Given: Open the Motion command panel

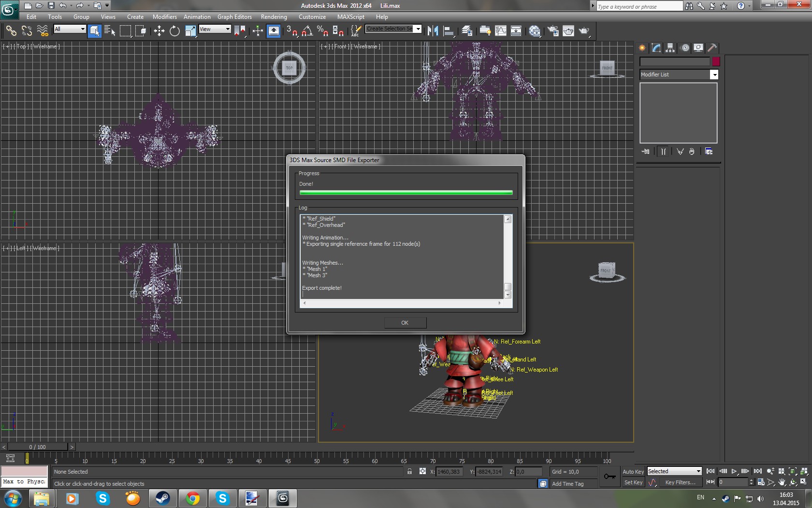Looking at the screenshot, I should tap(685, 48).
